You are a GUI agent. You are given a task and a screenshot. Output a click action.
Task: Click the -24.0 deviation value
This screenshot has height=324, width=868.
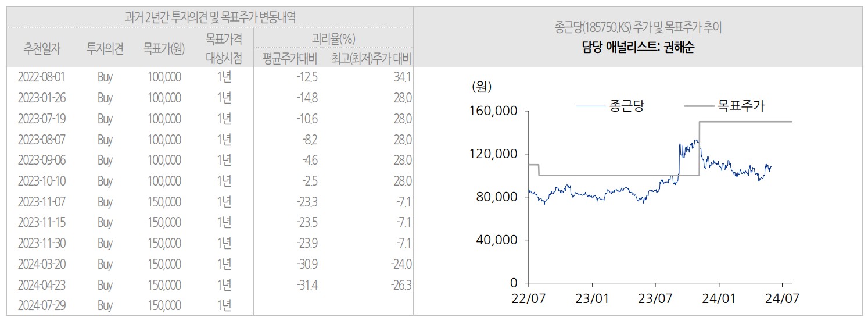(x=401, y=264)
